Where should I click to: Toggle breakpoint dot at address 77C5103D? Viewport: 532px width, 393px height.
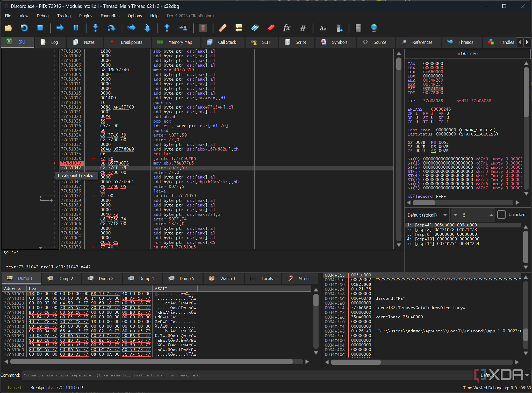(x=54, y=163)
